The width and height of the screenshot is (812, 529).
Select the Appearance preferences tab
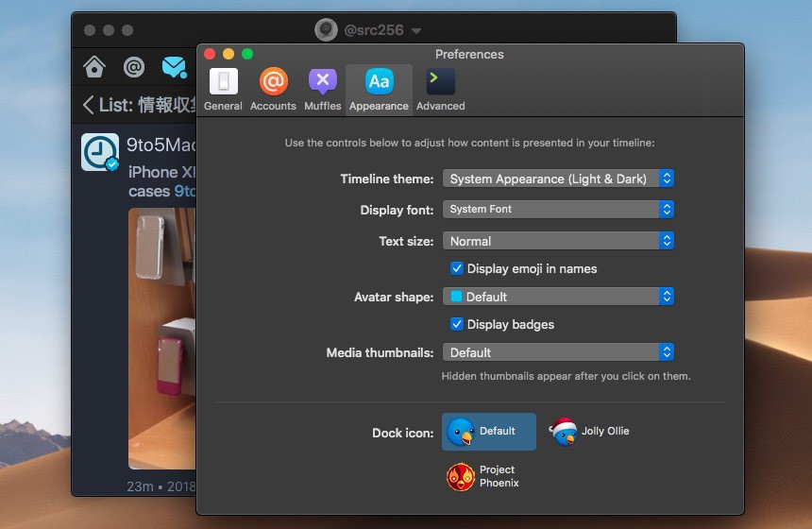[379, 90]
